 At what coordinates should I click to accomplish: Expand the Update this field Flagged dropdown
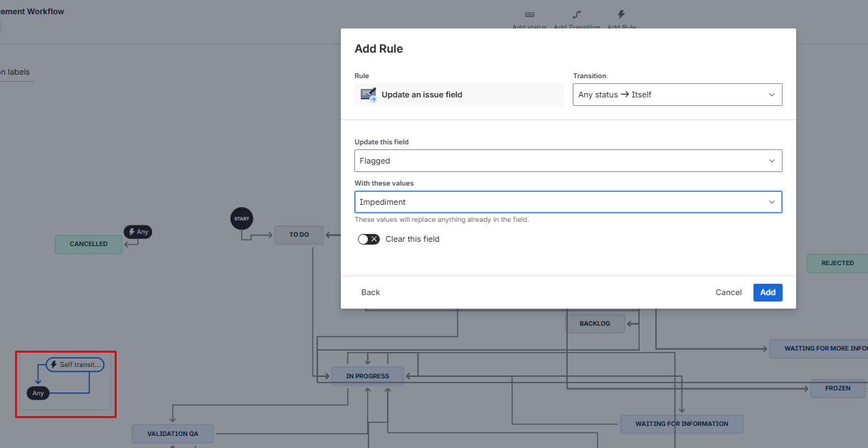[x=568, y=161]
